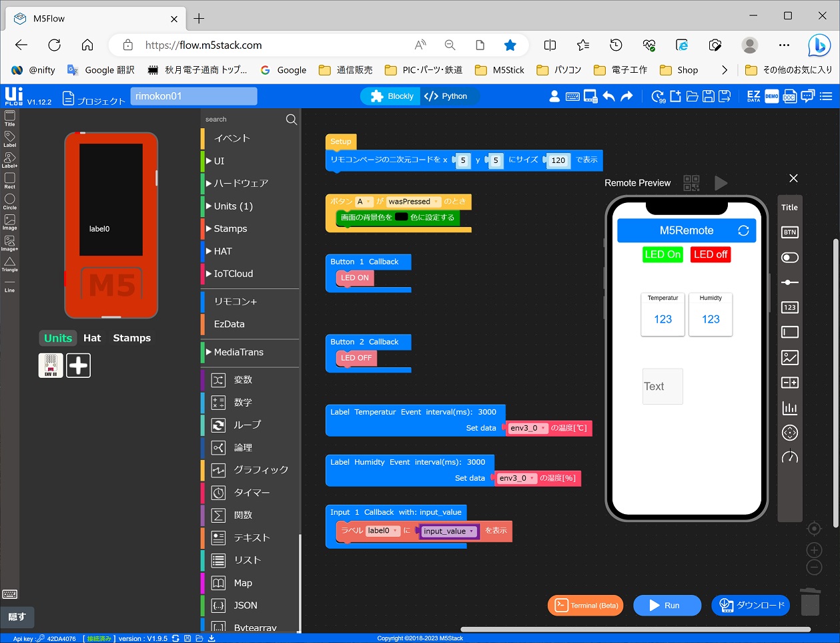Click the user account icon in the M5Flow toolbar

tap(554, 96)
